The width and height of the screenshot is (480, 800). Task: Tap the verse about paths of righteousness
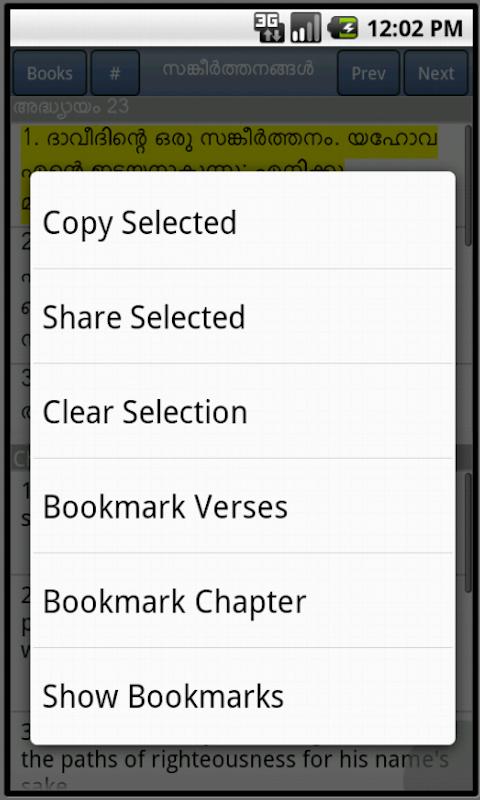click(235, 760)
